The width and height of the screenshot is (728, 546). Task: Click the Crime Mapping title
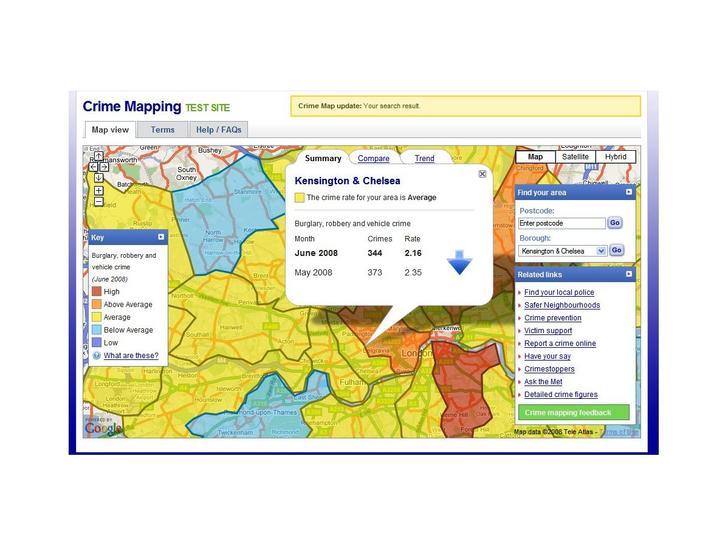[x=132, y=106]
